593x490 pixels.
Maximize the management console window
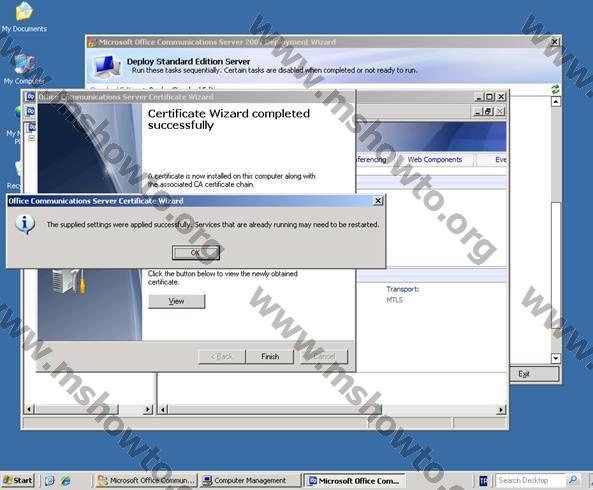(489, 97)
